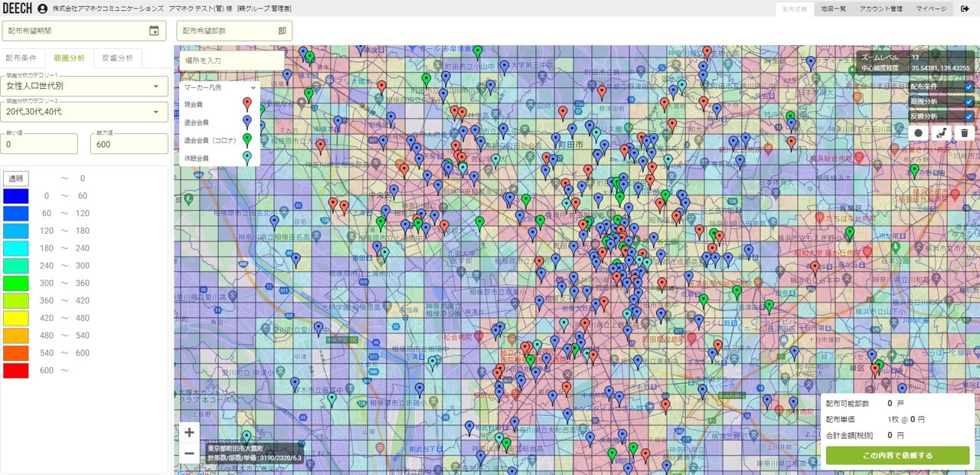Switch to the 配布条件 tab
Image resolution: width=980 pixels, height=475 pixels.
coord(21,58)
